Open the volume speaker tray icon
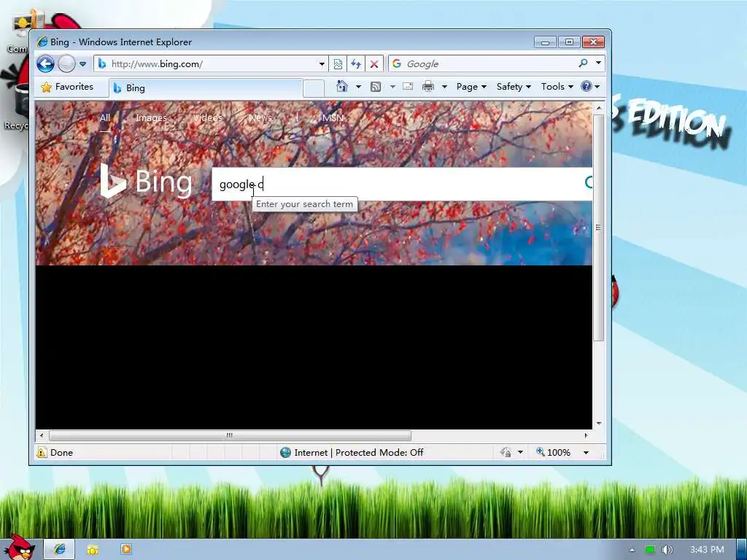The image size is (747, 560). [x=667, y=550]
